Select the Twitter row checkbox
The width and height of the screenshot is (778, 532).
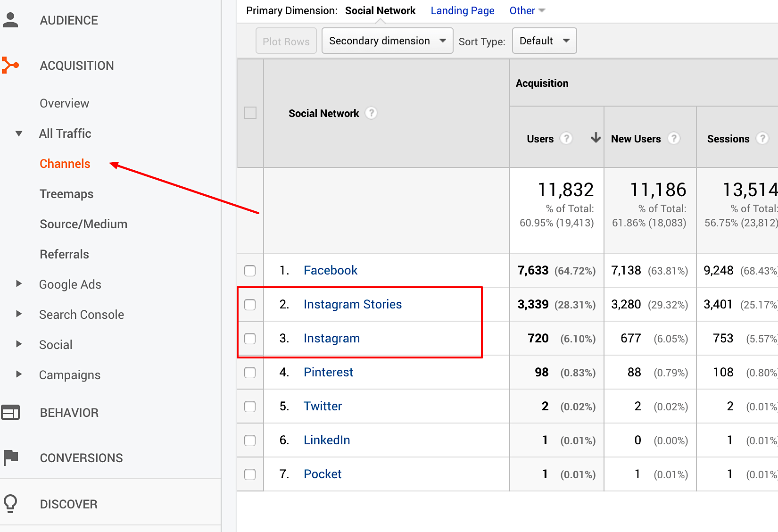pos(250,407)
